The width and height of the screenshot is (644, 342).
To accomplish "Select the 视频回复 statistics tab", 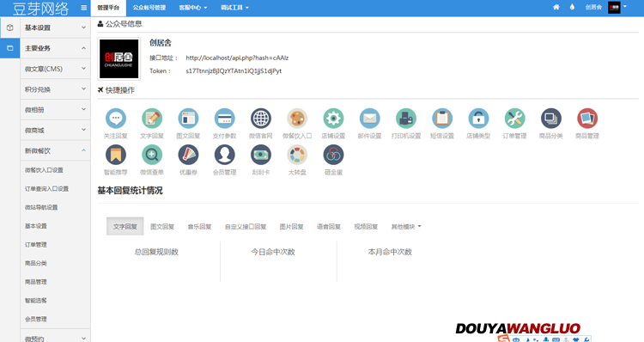I will pos(366,227).
